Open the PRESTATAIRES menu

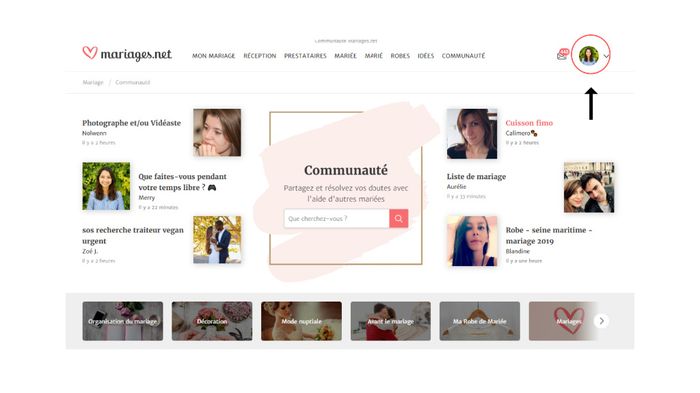(305, 56)
